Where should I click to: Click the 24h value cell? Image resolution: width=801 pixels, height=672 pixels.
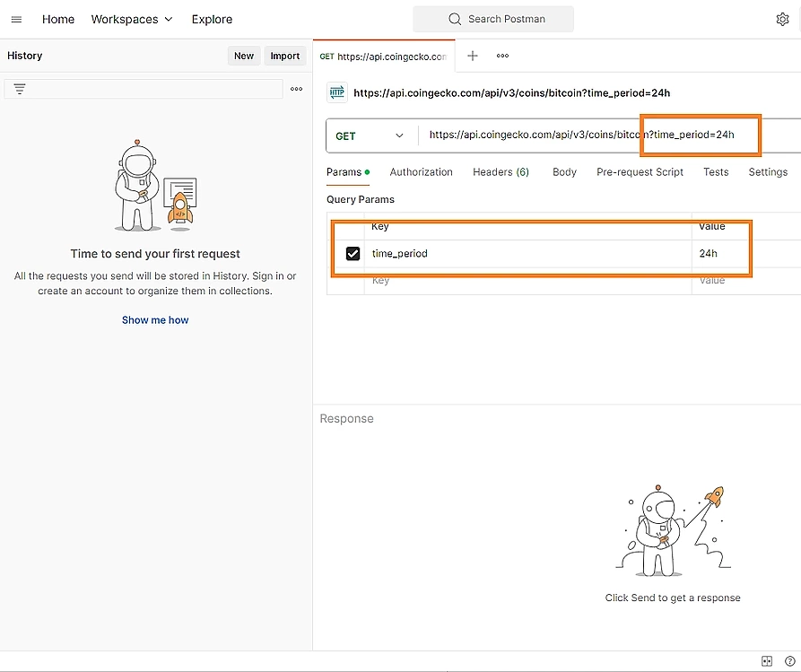[x=745, y=254]
